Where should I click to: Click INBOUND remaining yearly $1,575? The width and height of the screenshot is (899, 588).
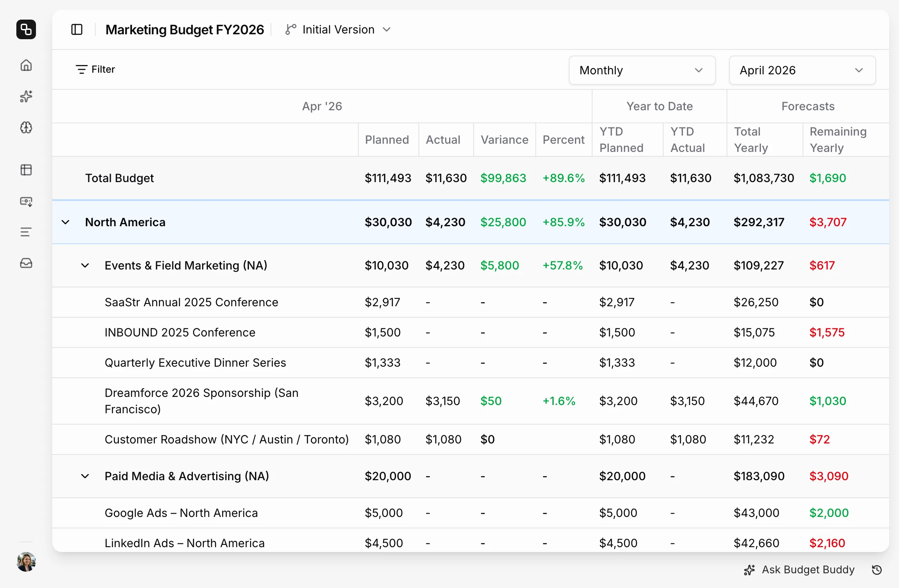[x=827, y=332]
